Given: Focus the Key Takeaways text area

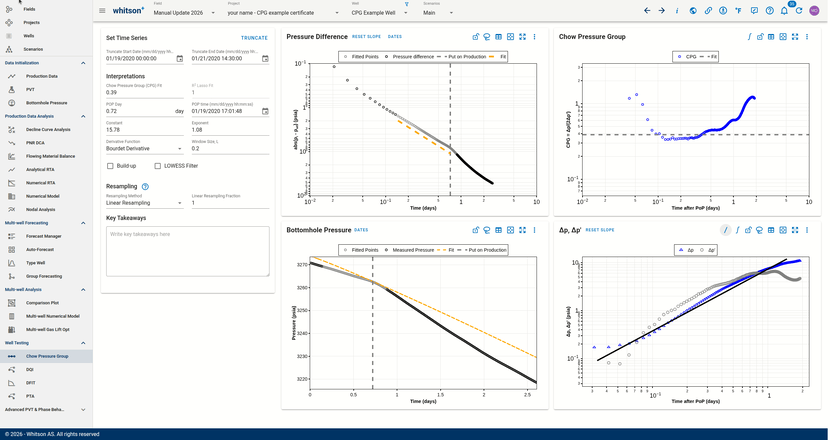Looking at the screenshot, I should (x=187, y=252).
